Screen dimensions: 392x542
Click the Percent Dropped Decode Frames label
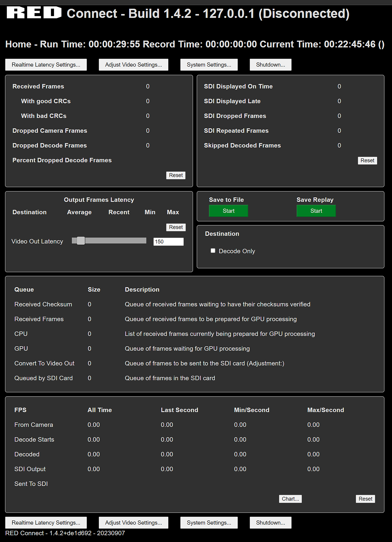point(62,160)
